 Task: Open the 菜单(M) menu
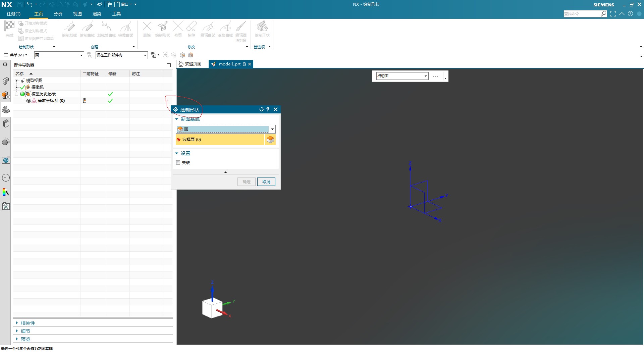click(x=16, y=55)
